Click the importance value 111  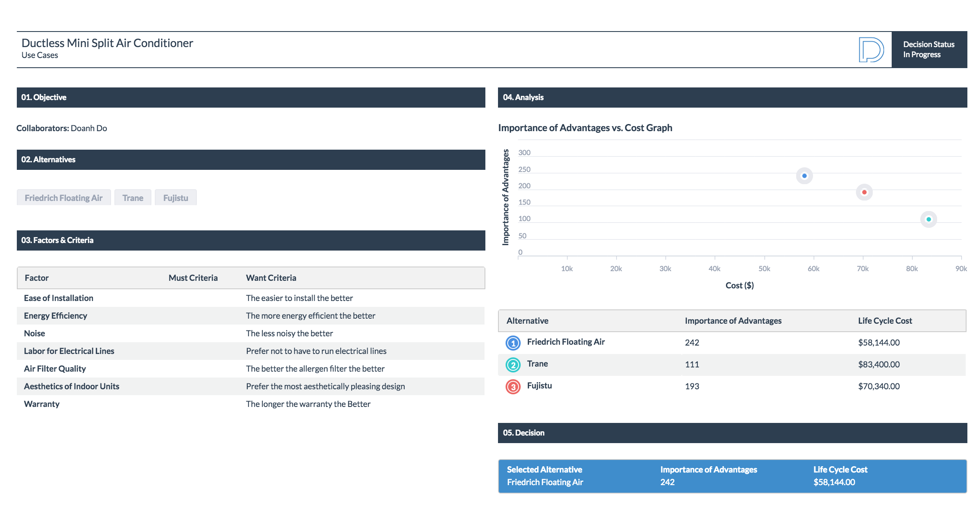(692, 364)
